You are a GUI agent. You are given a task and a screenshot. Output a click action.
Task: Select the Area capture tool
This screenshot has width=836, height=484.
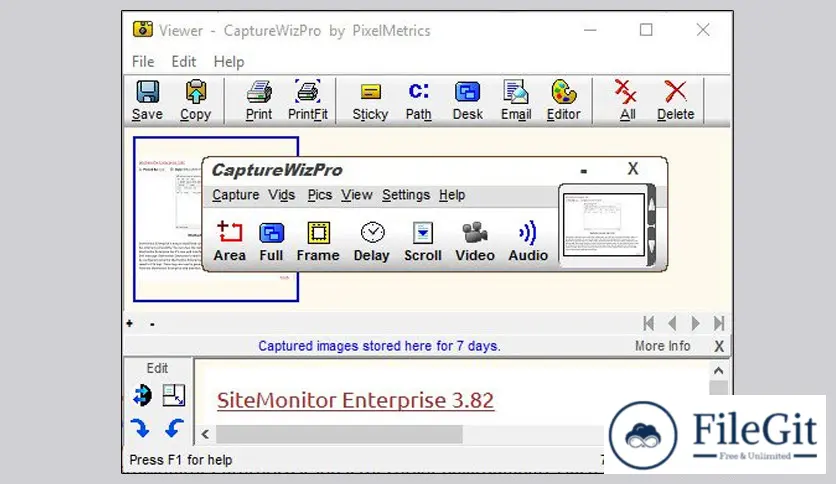[x=230, y=241]
